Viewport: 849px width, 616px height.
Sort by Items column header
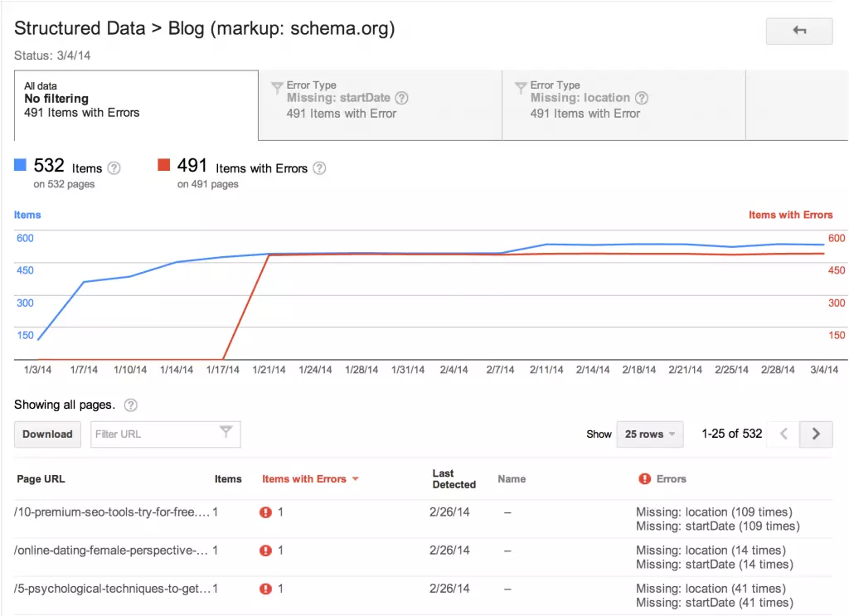[x=228, y=479]
